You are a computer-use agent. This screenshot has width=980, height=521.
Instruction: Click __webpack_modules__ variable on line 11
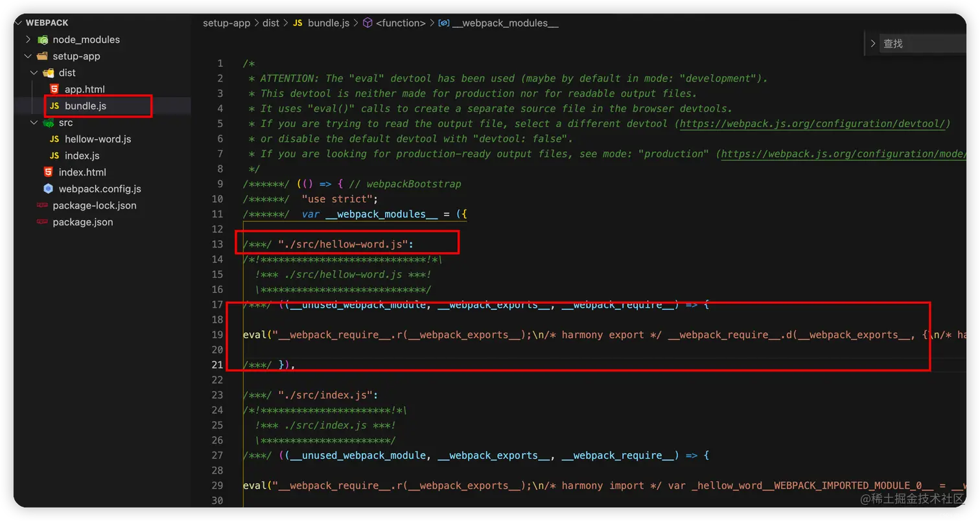pyautogui.click(x=382, y=214)
